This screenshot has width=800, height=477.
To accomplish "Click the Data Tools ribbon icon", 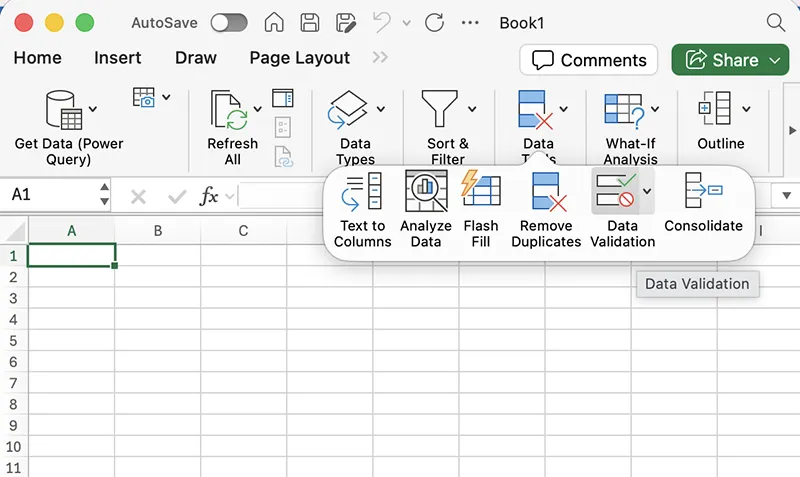I will pos(535,110).
